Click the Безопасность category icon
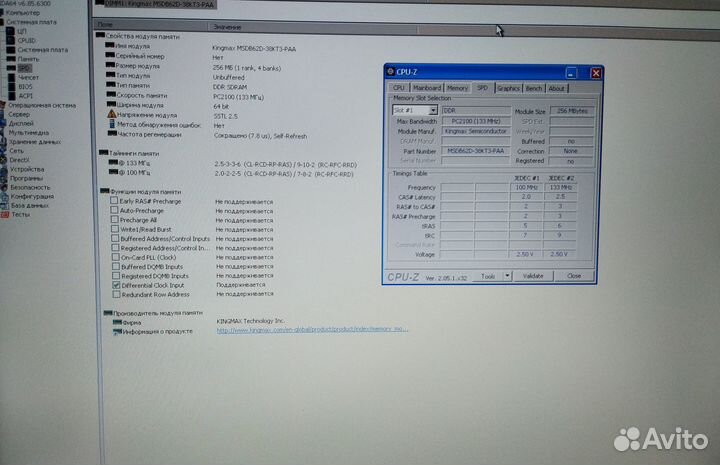This screenshot has height=465, width=720. click(3, 187)
